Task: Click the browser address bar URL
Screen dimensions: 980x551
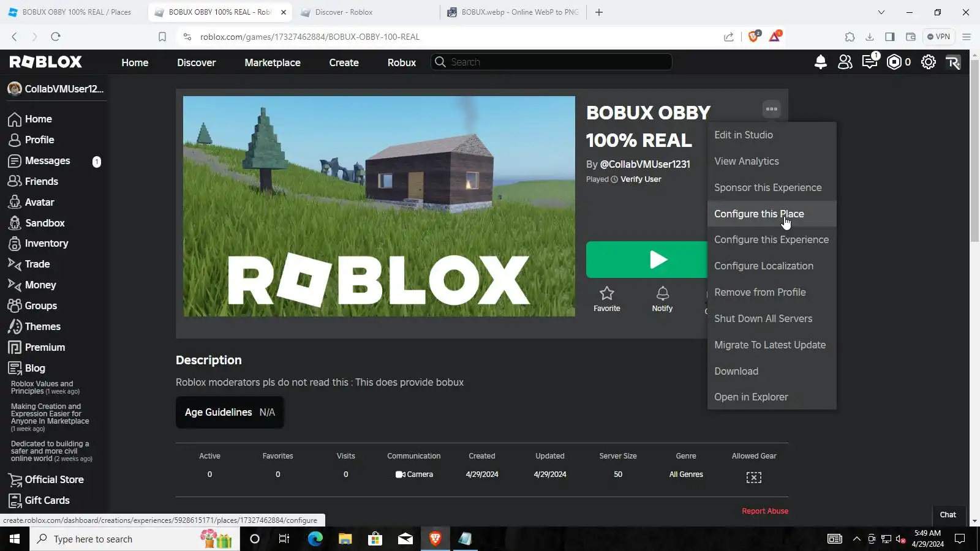Action: pyautogui.click(x=310, y=37)
